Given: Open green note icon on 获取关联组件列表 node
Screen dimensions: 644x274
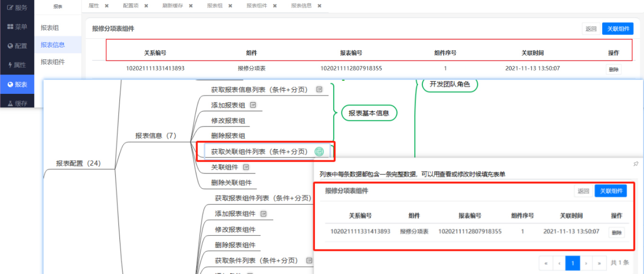Looking at the screenshot, I should pos(320,152).
